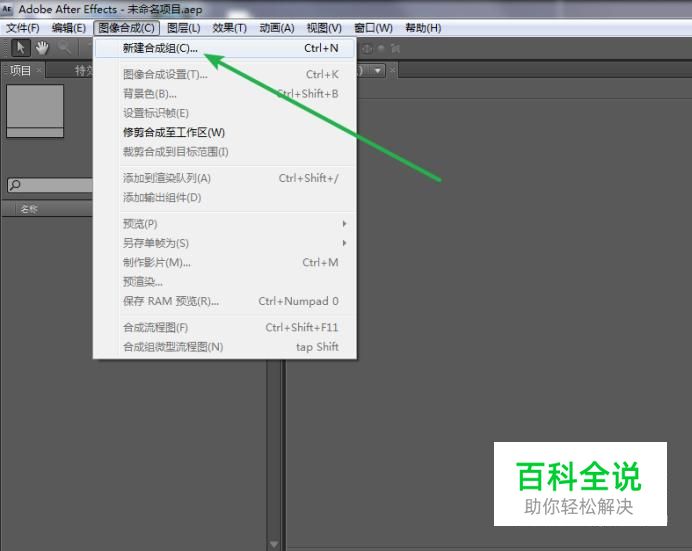Open the 效果(T) menu

[x=229, y=28]
